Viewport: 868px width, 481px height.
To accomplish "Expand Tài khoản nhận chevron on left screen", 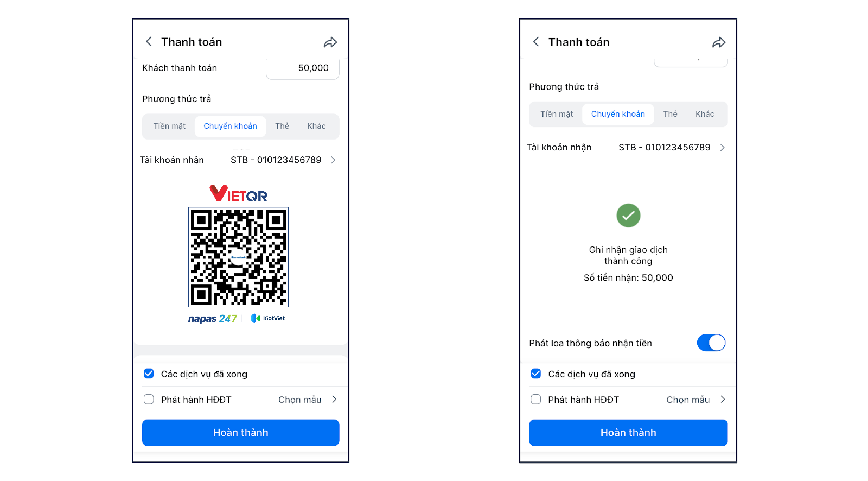I will point(333,160).
